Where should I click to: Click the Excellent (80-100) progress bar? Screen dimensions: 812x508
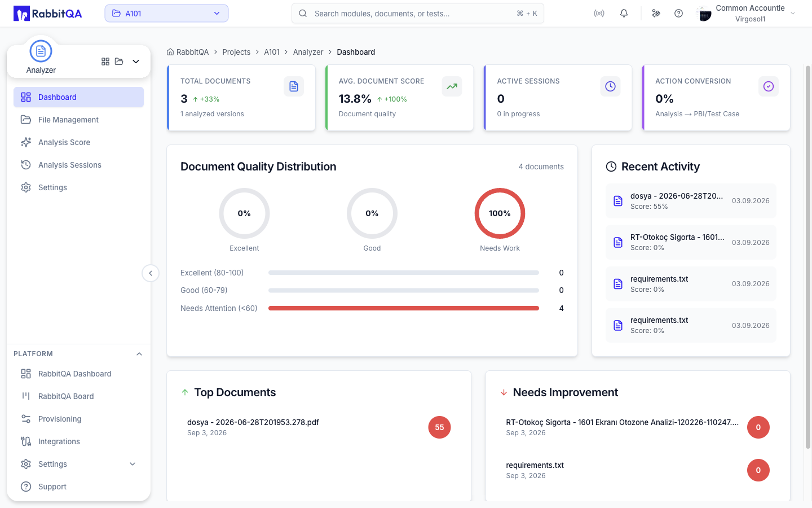click(x=404, y=273)
